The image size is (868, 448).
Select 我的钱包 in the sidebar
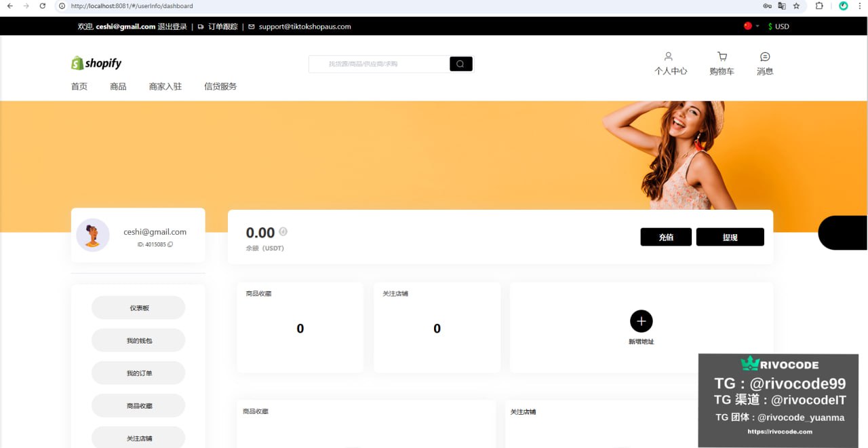[x=138, y=341]
